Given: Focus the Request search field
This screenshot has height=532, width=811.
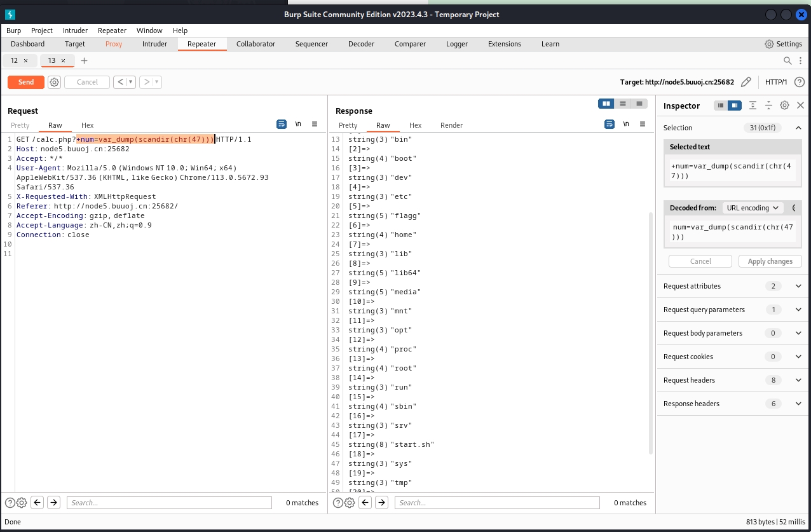Looking at the screenshot, I should click(169, 503).
